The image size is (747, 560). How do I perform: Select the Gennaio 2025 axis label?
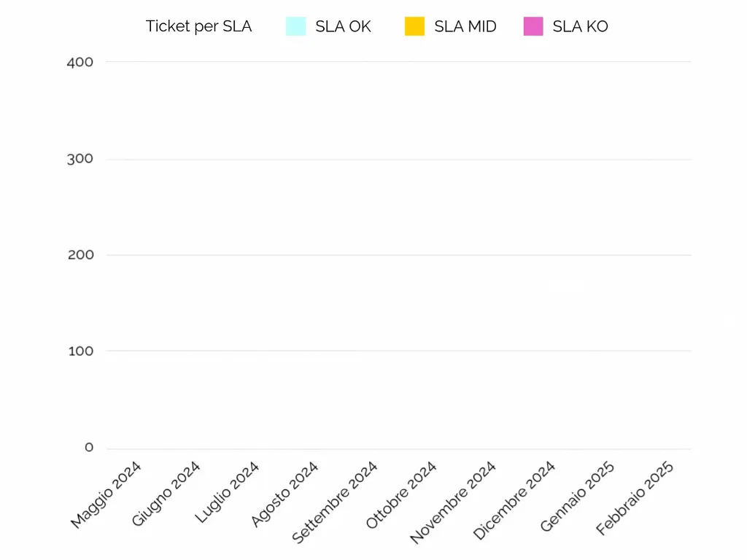(x=578, y=497)
